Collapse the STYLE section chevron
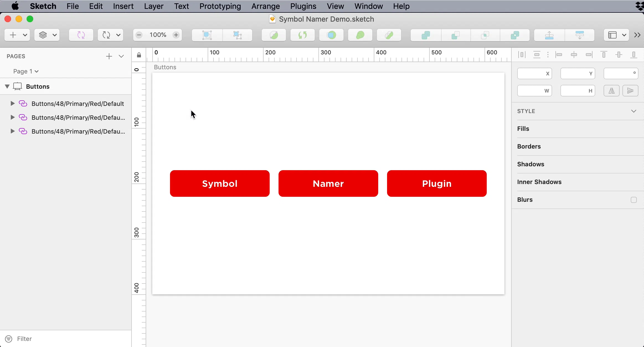Image resolution: width=644 pixels, height=347 pixels. [634, 111]
